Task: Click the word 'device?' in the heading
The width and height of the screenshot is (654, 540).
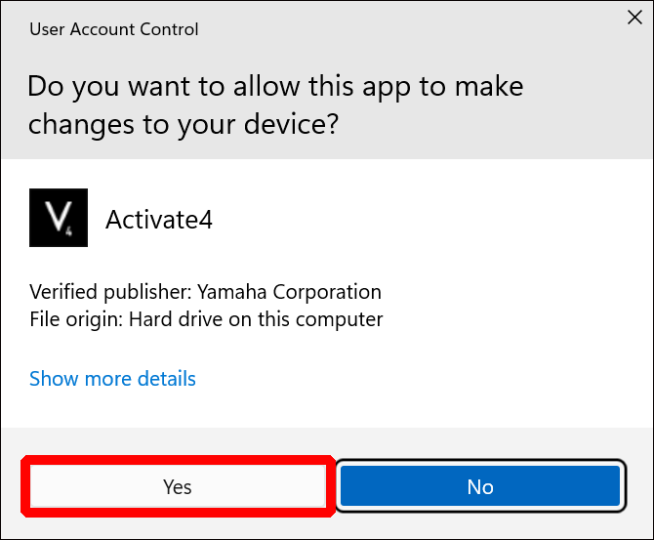Action: 291,124
